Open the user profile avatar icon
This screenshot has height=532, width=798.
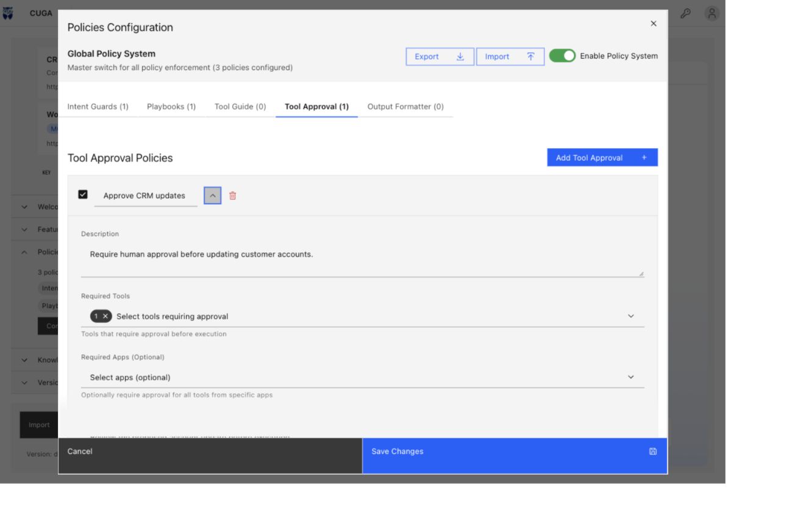coord(711,13)
